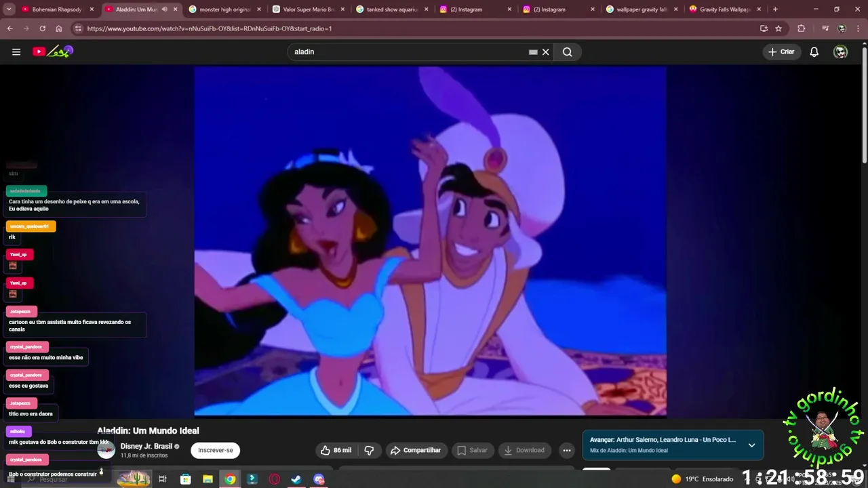868x488 pixels.
Task: Reload the current page
Action: pyautogui.click(x=42, y=28)
